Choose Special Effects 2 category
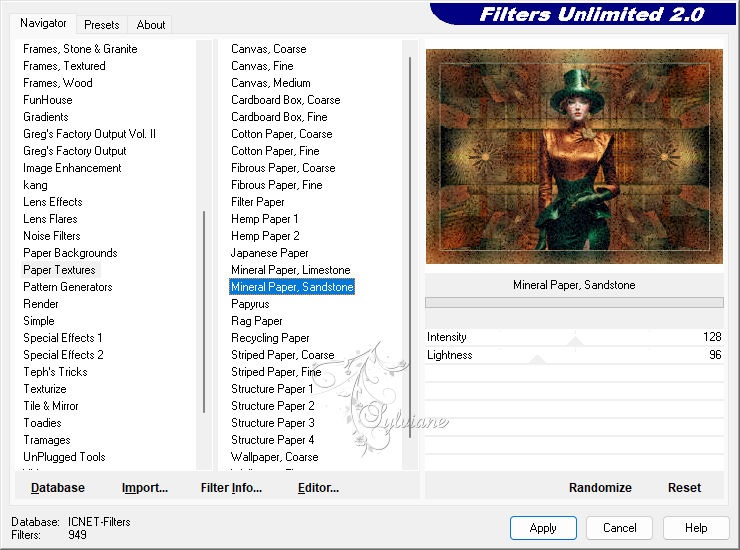Image resolution: width=740 pixels, height=550 pixels. (63, 355)
